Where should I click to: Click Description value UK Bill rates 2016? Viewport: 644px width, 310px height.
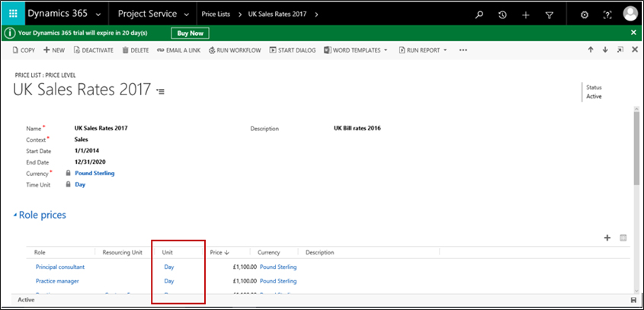(x=357, y=128)
